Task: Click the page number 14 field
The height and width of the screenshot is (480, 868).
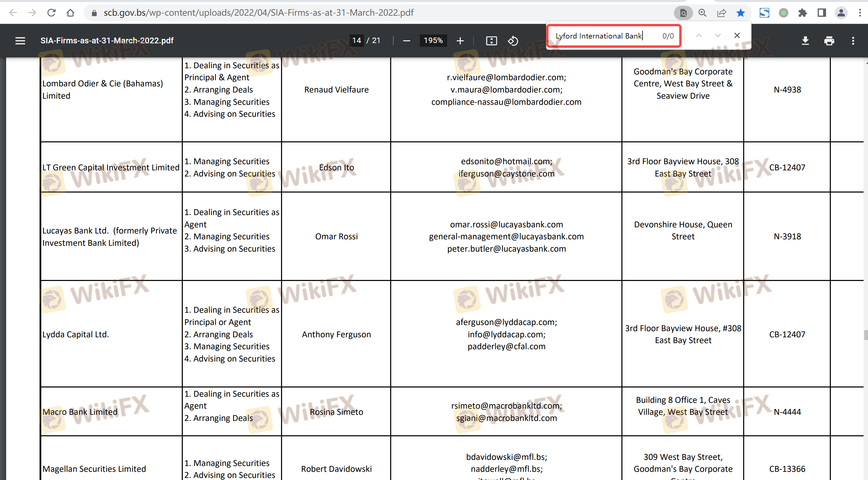Action: coord(356,40)
